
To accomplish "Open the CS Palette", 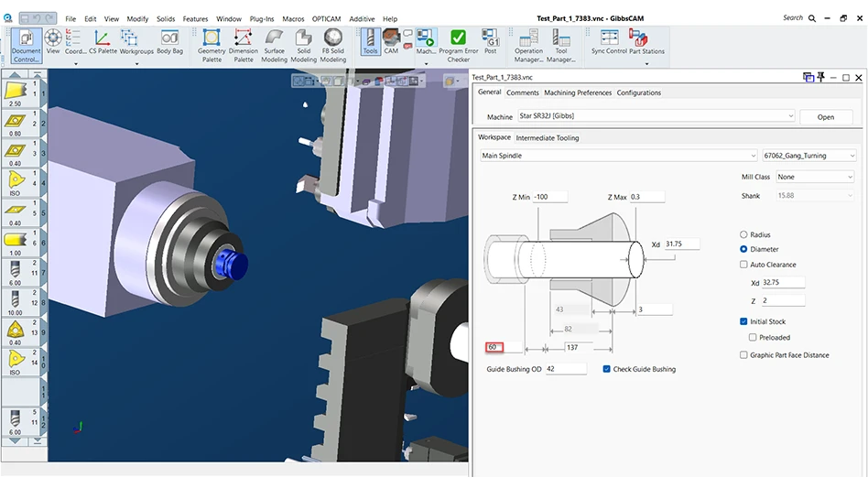I will 103,42.
